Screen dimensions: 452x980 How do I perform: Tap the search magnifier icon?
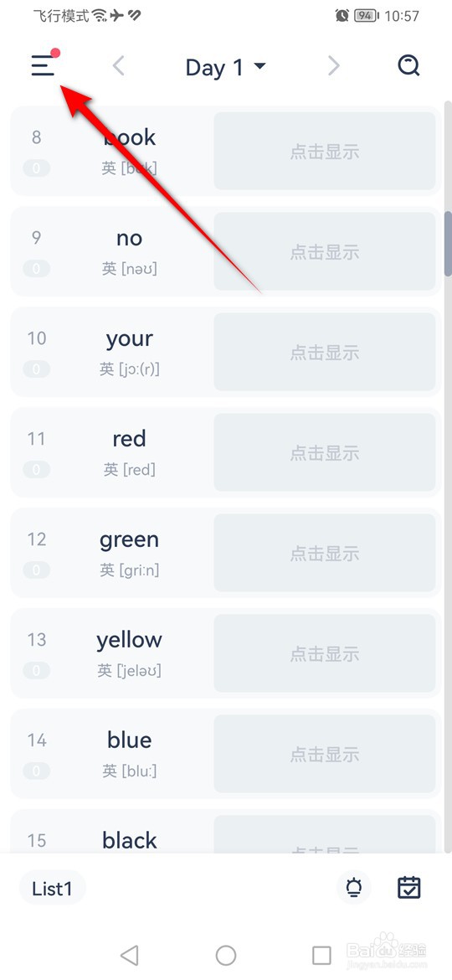click(x=409, y=65)
